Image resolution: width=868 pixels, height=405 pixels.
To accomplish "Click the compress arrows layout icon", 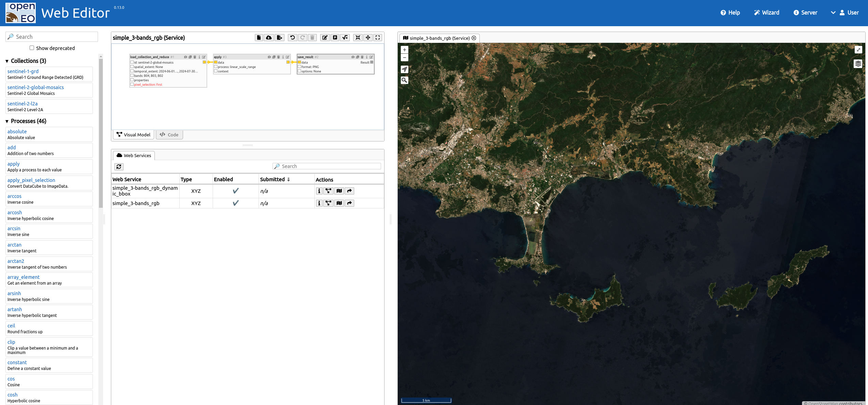I will pos(358,37).
